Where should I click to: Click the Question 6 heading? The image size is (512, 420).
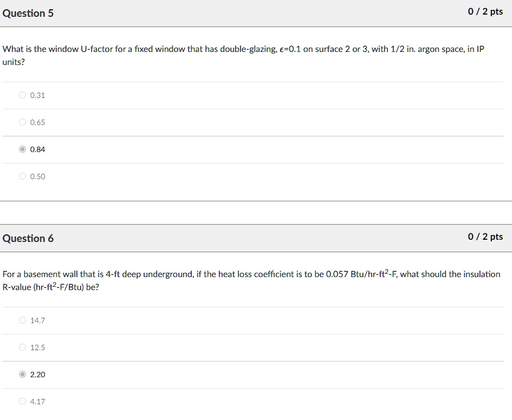[x=28, y=238]
